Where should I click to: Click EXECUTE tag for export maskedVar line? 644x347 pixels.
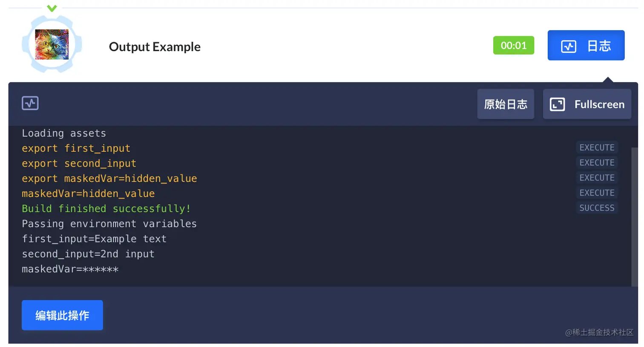click(x=597, y=178)
